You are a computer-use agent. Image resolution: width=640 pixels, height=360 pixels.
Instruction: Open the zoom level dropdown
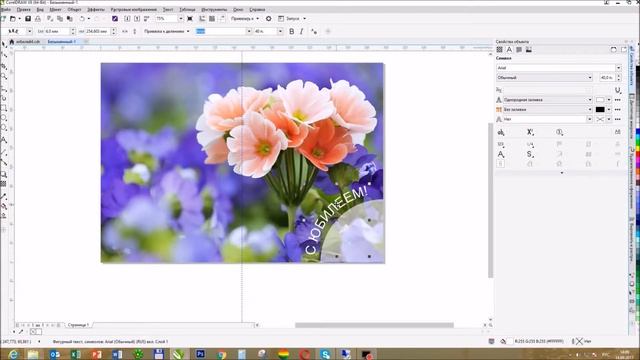tap(181, 19)
